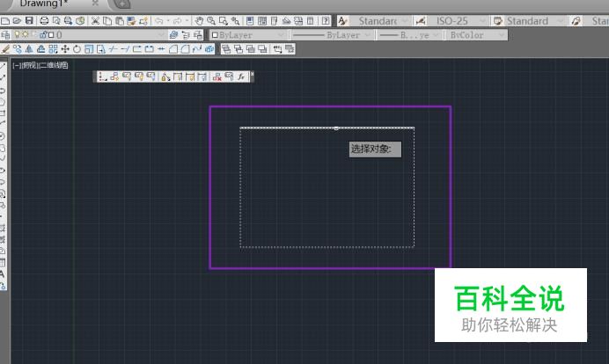Close the Drawing1* tab
The height and width of the screenshot is (364, 609).
coord(96,4)
